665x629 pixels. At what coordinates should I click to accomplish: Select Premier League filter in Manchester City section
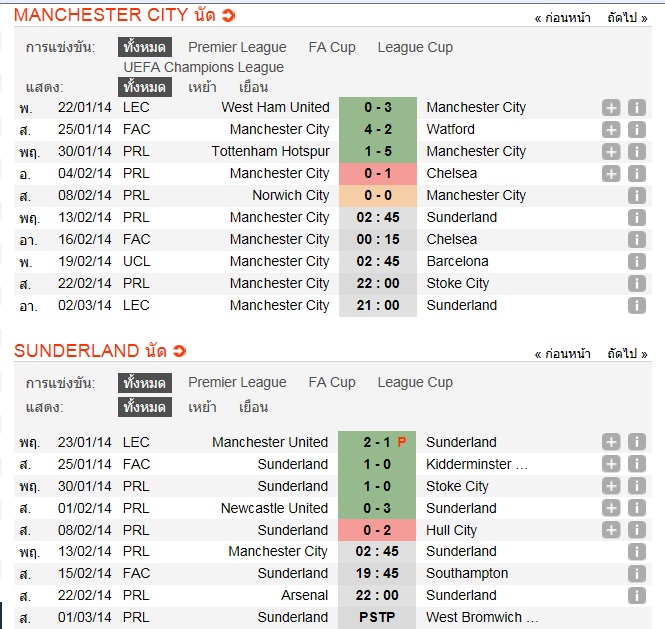click(237, 47)
